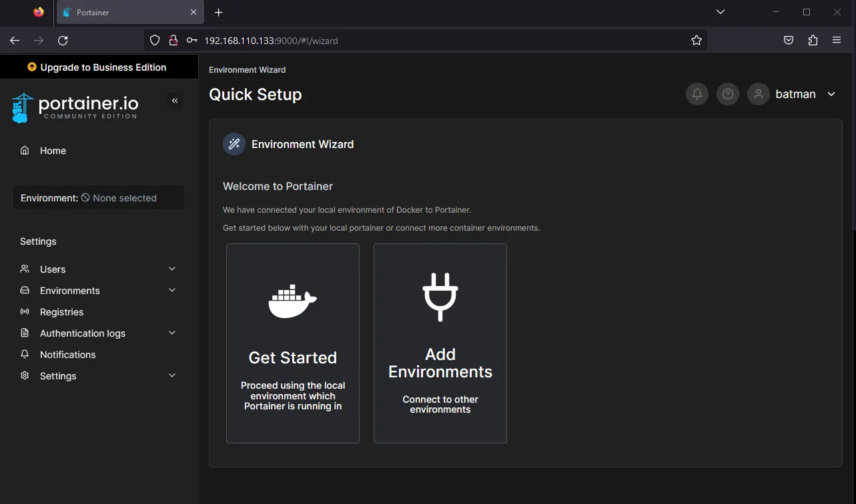
Task: Click the Docker whale icon
Action: tap(292, 302)
